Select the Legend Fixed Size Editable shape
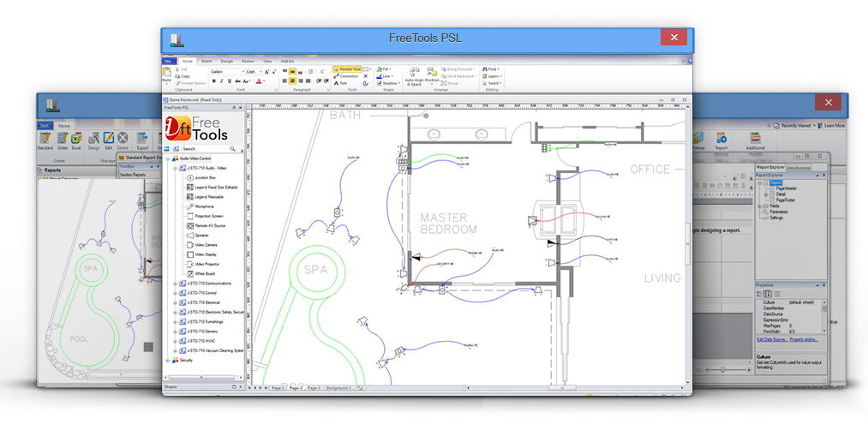Viewport: 868px width, 424px height. pyautogui.click(x=213, y=188)
